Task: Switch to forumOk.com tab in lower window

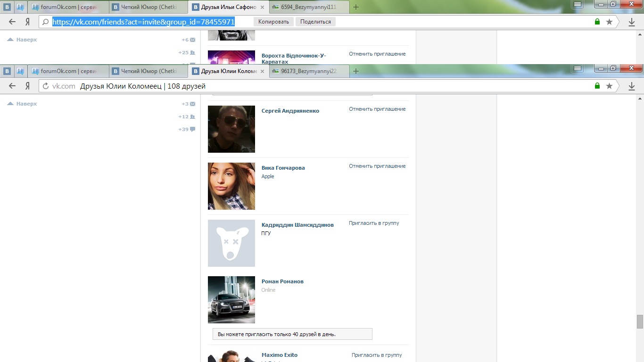Action: click(x=69, y=71)
